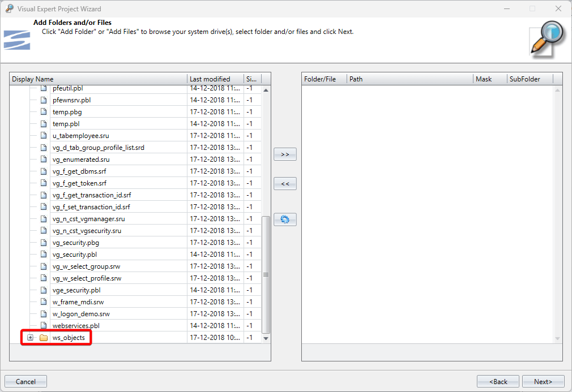
Task: Click the ws_objects folder icon
Action: [44, 338]
